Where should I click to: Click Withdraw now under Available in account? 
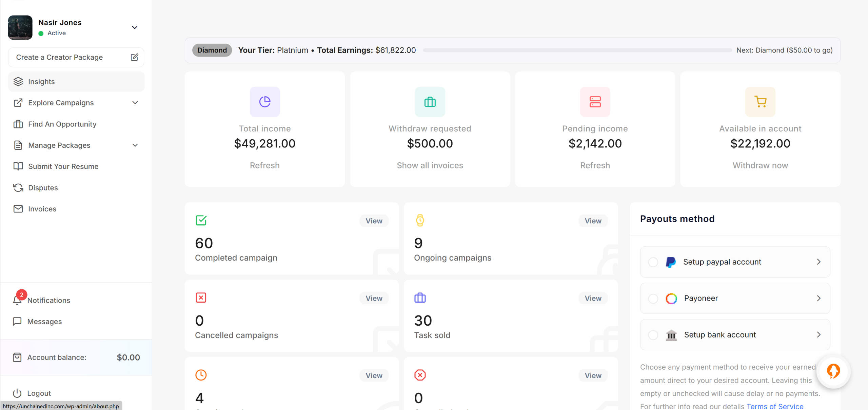[760, 165]
